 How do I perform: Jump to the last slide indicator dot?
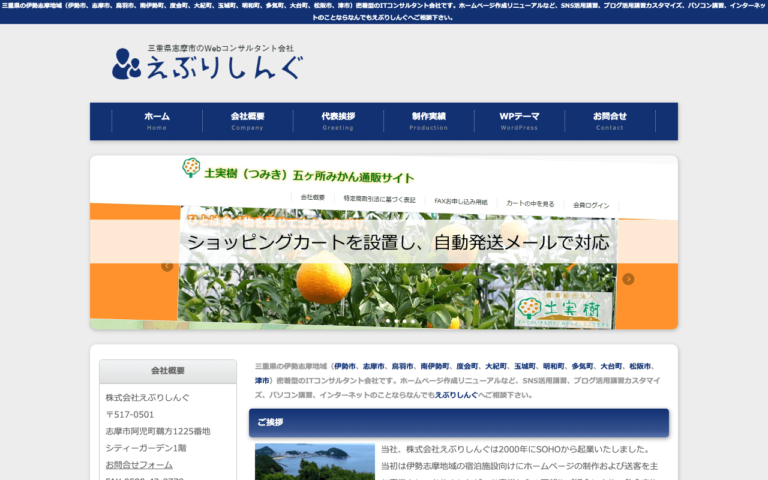click(413, 321)
